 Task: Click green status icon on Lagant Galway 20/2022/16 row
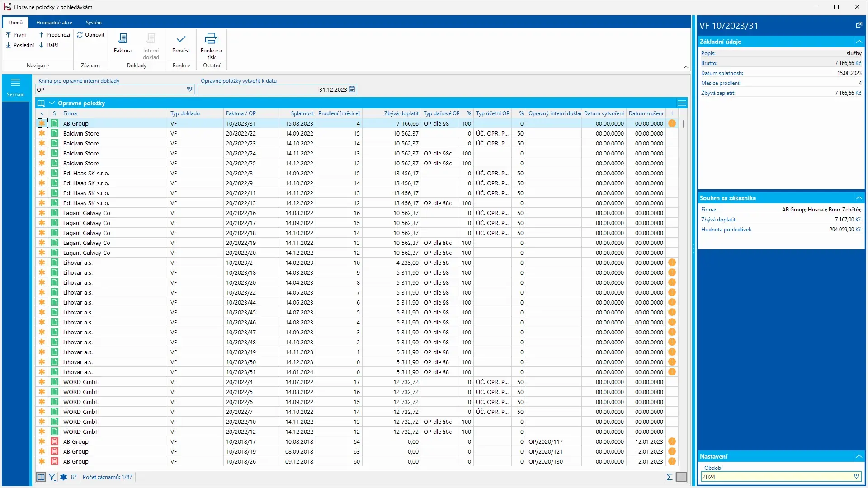[54, 213]
